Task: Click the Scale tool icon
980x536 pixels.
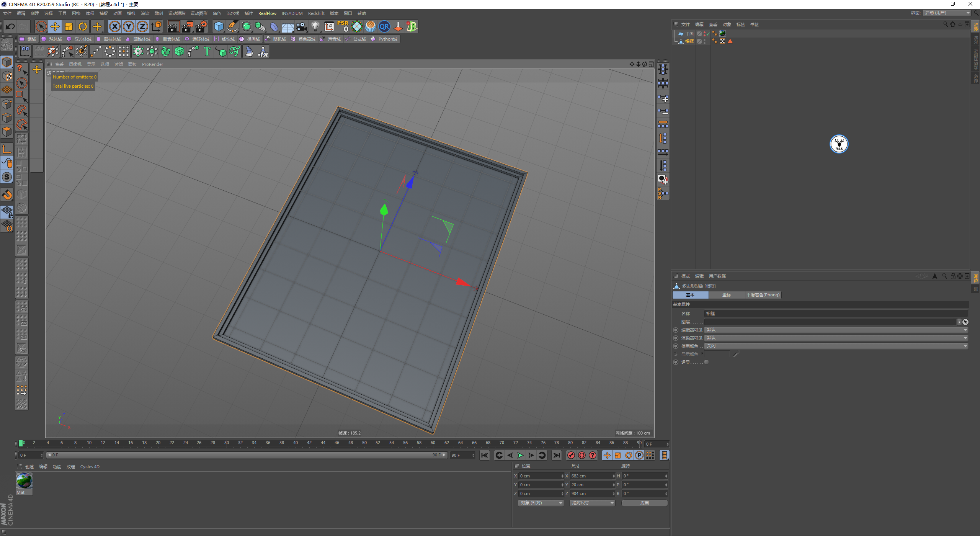Action: click(69, 26)
